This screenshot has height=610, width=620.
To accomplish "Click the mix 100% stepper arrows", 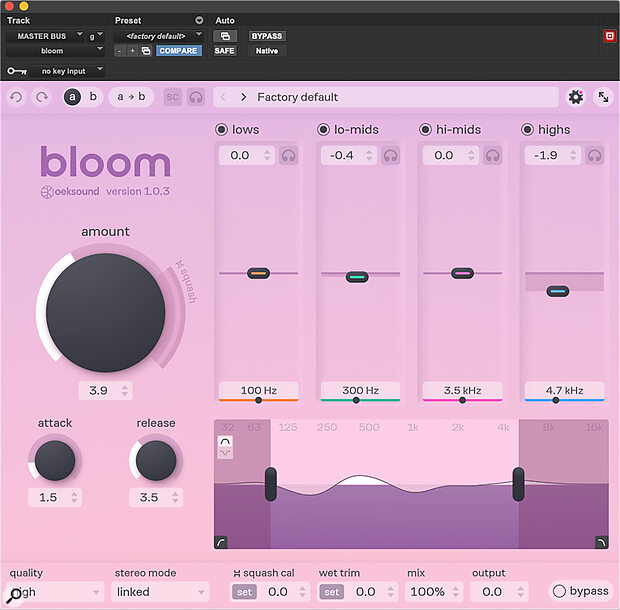I will tap(456, 592).
